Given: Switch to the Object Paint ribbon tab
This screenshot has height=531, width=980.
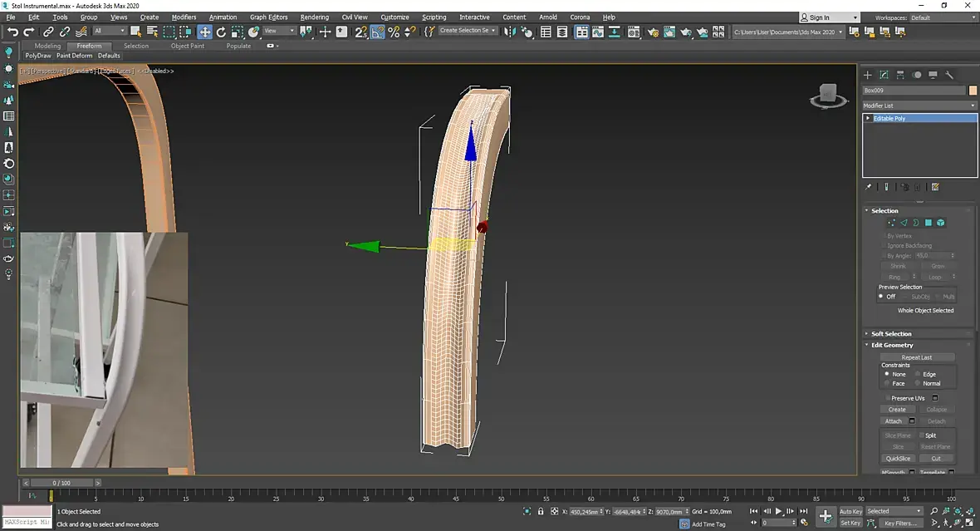Looking at the screenshot, I should pos(187,46).
